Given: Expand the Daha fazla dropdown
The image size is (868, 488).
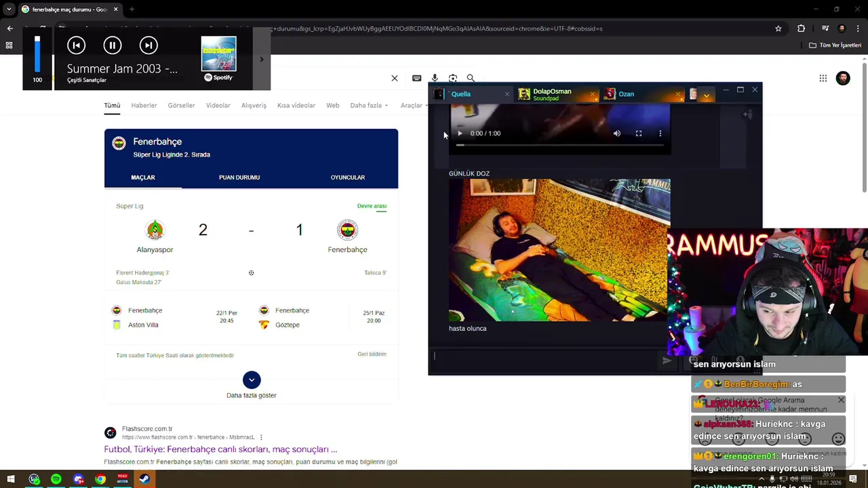Looking at the screenshot, I should point(369,105).
